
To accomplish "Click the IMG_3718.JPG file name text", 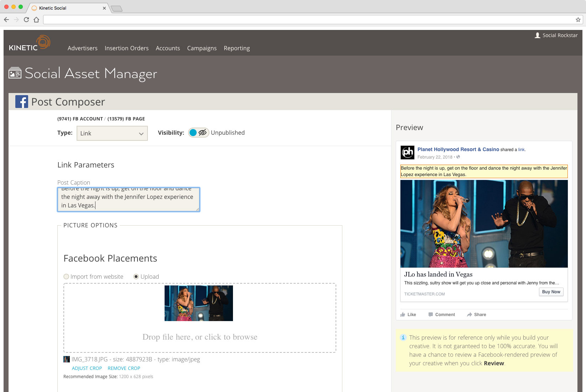I will pyautogui.click(x=89, y=359).
